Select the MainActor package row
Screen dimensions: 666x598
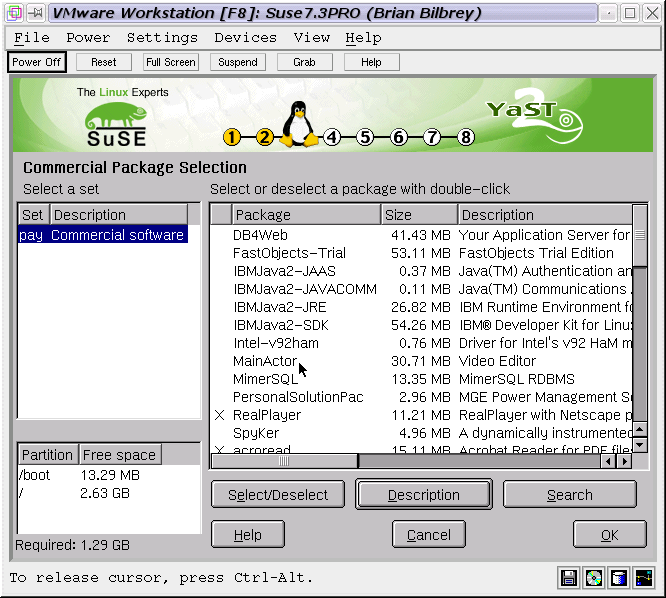(265, 361)
